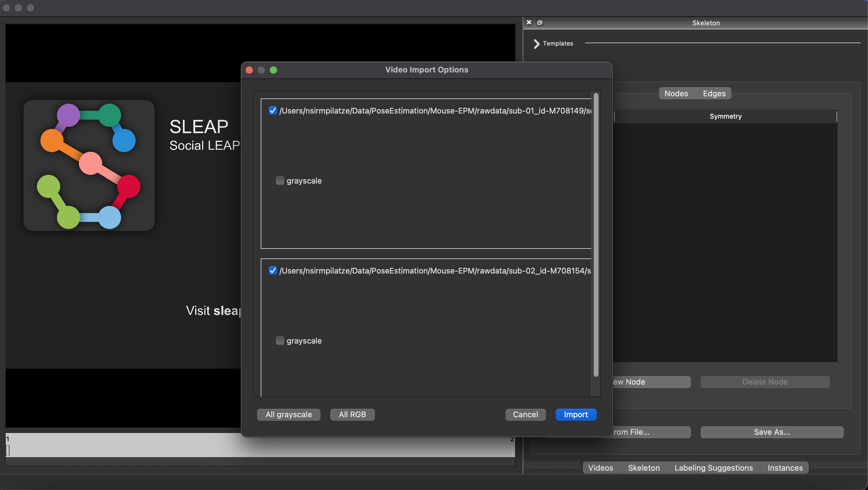The image size is (868, 490).
Task: Uncheck the sub-02 video path checkbox
Action: (x=273, y=271)
